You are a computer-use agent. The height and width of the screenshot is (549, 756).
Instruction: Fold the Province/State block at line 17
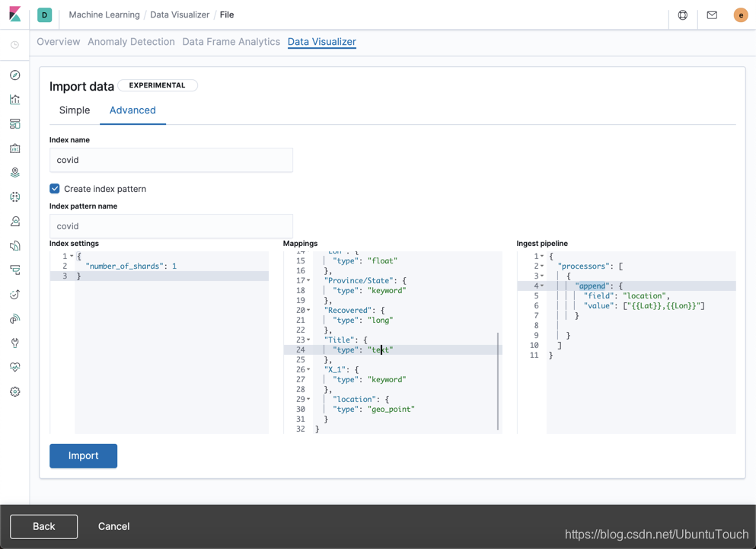point(308,281)
